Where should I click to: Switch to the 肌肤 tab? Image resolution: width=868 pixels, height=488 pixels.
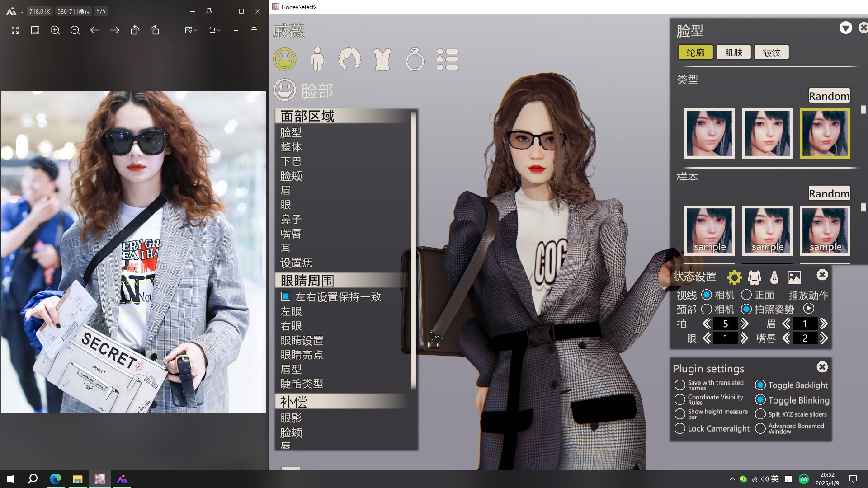(x=733, y=52)
